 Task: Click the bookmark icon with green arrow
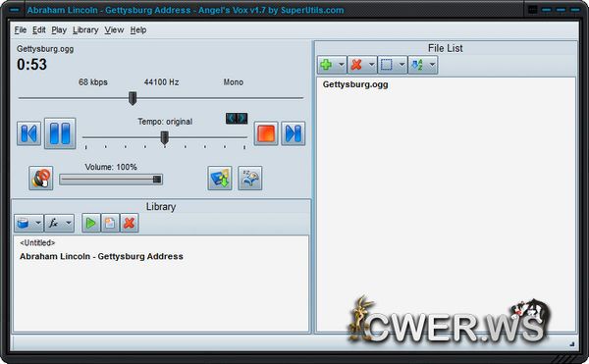pos(220,179)
